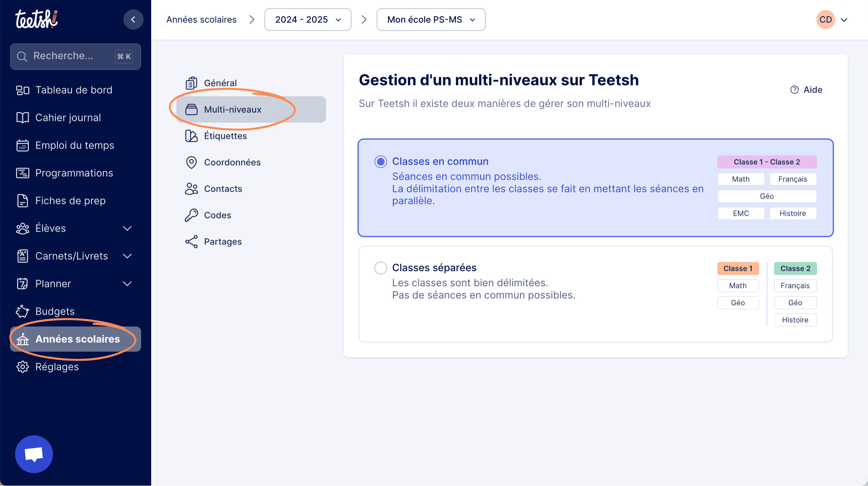
Task: Click the EMC chip in common classes
Action: click(741, 213)
